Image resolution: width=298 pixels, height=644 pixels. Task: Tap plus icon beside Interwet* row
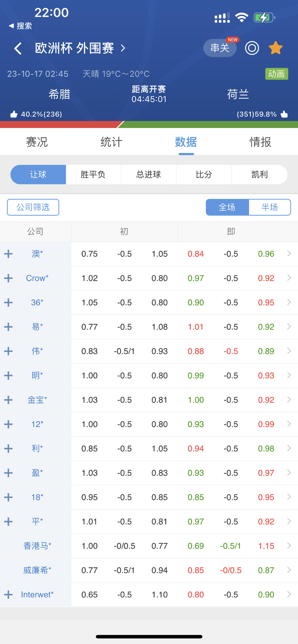click(x=8, y=594)
